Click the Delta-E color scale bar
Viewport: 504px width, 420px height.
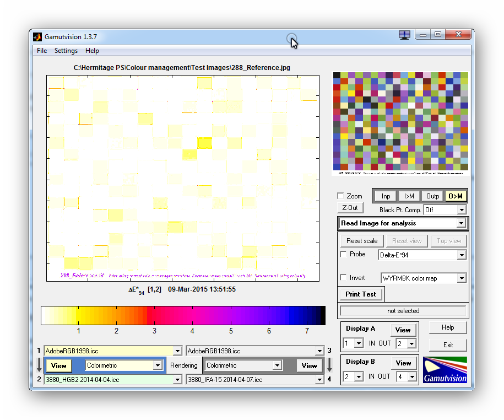click(183, 316)
